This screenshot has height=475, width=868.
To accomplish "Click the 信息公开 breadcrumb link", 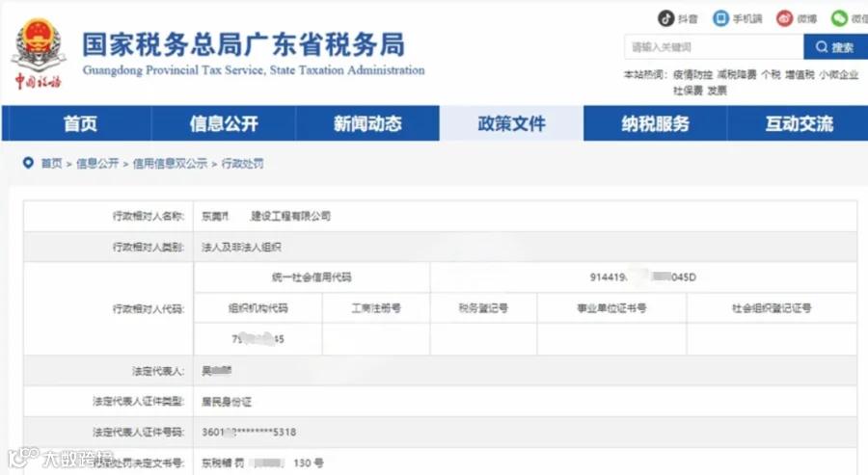I will (97, 163).
